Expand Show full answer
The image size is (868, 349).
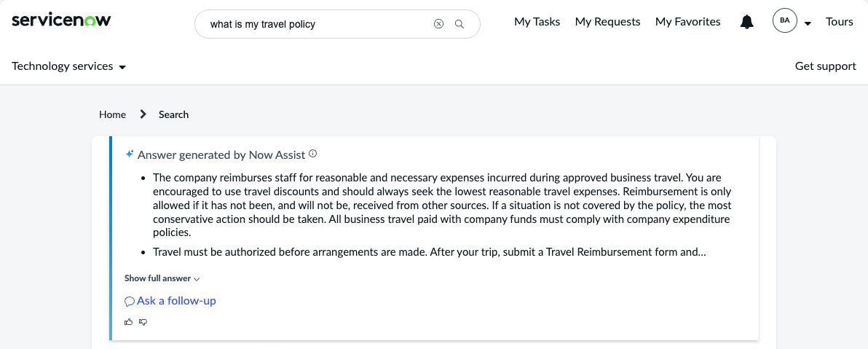click(x=162, y=278)
